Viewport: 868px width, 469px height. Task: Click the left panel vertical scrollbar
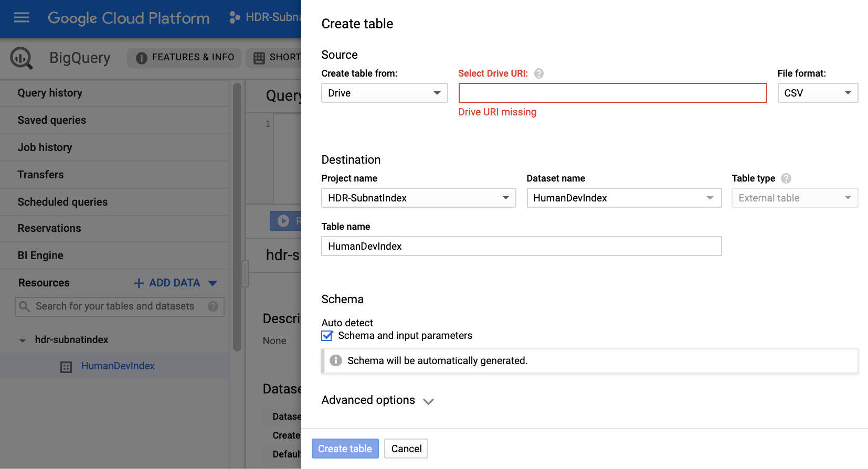click(x=237, y=217)
